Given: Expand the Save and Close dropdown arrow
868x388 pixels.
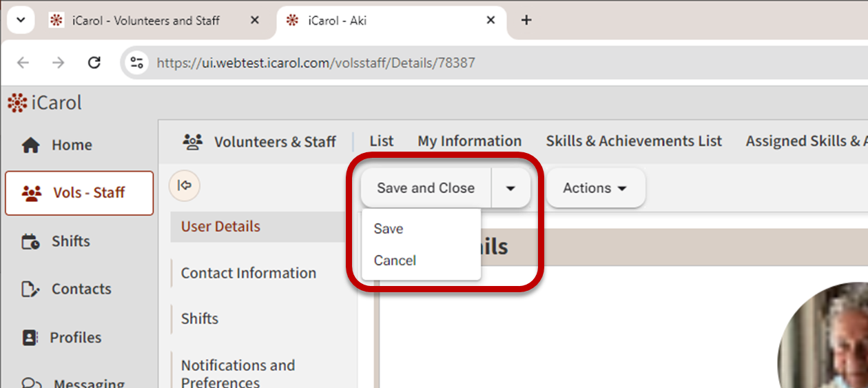Looking at the screenshot, I should tap(510, 188).
